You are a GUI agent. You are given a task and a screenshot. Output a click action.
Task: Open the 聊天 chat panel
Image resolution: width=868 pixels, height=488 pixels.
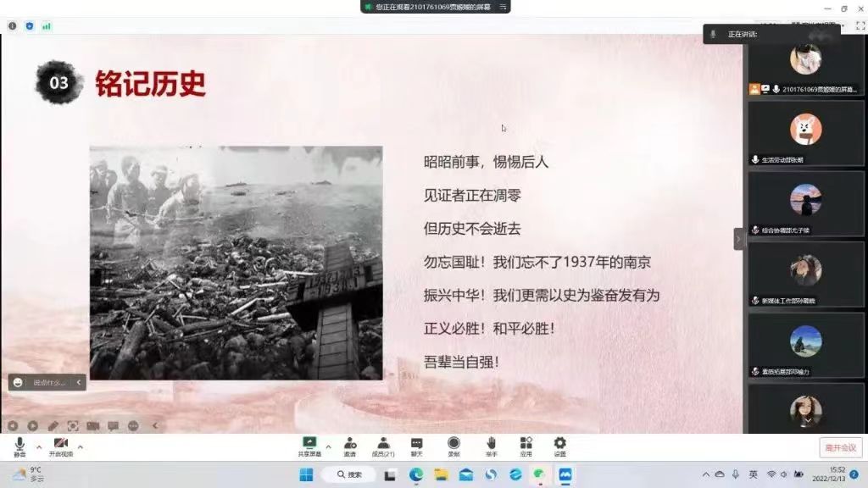click(416, 446)
